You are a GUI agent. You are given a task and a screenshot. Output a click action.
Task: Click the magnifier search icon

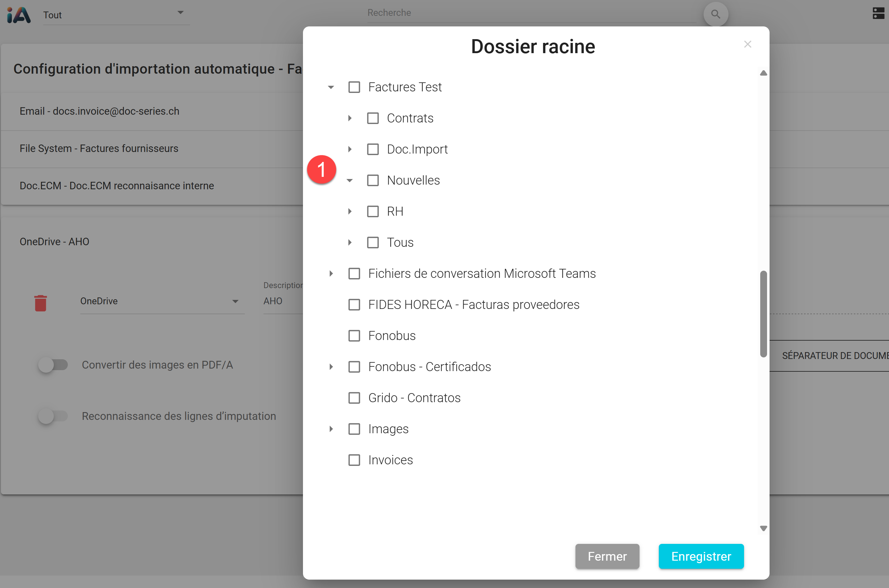(x=715, y=14)
